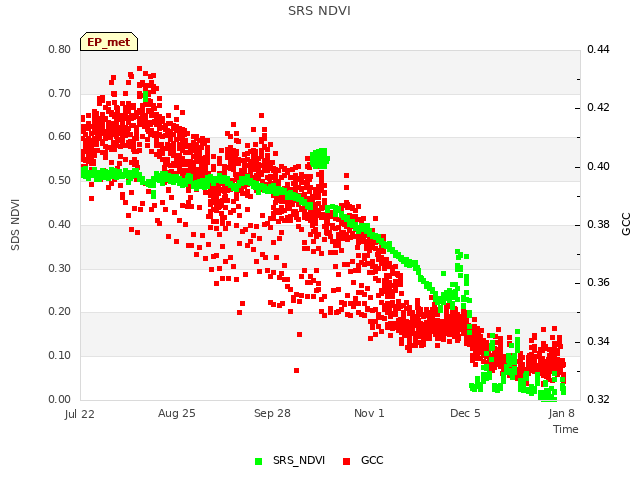
Task: Select the SRS_NDVI legend label
Action: (x=299, y=460)
